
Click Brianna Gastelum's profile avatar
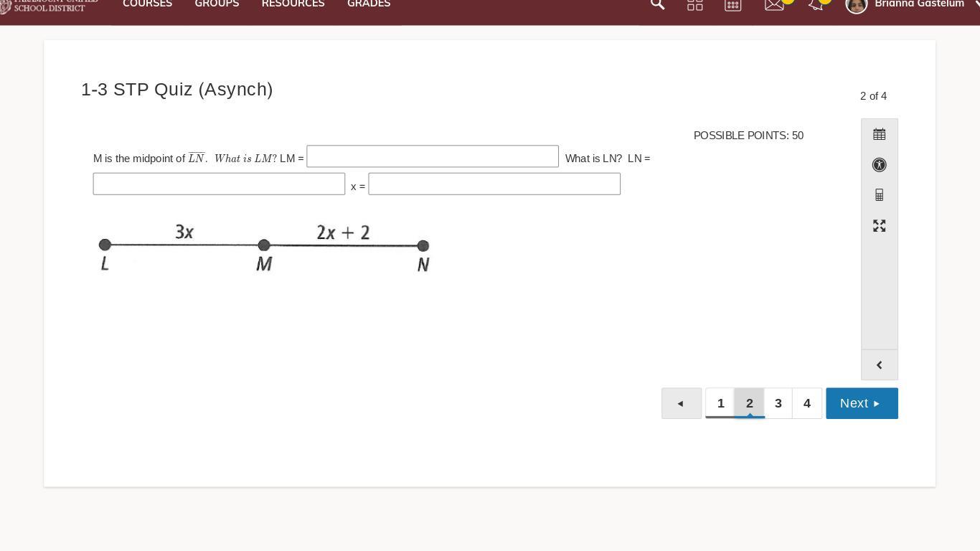pyautogui.click(x=857, y=4)
